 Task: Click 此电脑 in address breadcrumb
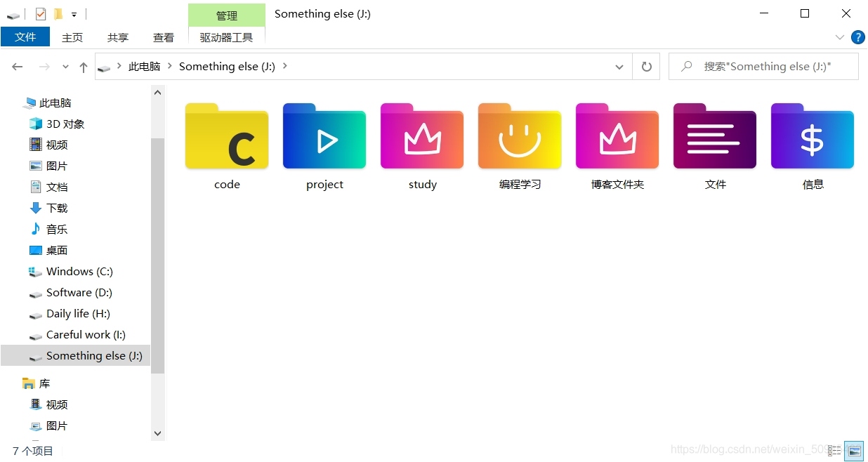pyautogui.click(x=144, y=67)
